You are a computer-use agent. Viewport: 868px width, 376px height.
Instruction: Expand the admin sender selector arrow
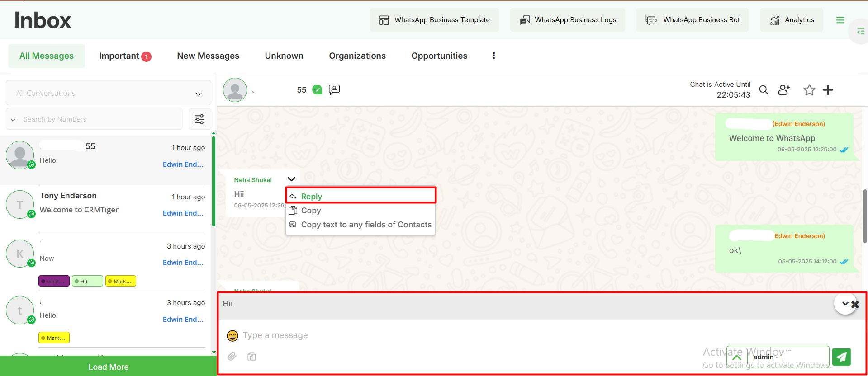(x=737, y=357)
